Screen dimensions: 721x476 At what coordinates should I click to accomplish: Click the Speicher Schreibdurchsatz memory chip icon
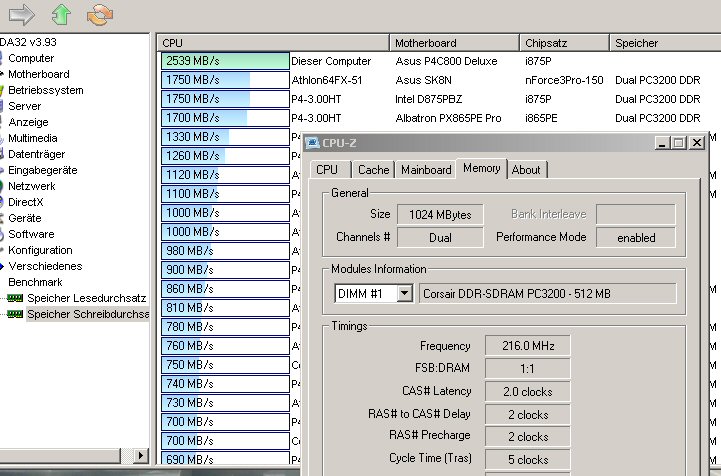click(15, 315)
